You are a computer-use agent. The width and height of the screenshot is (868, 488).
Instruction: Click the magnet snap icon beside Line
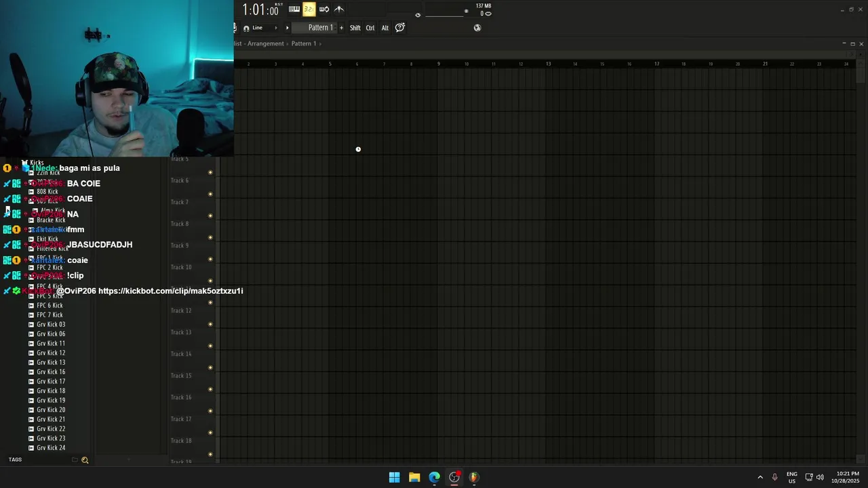[246, 28]
